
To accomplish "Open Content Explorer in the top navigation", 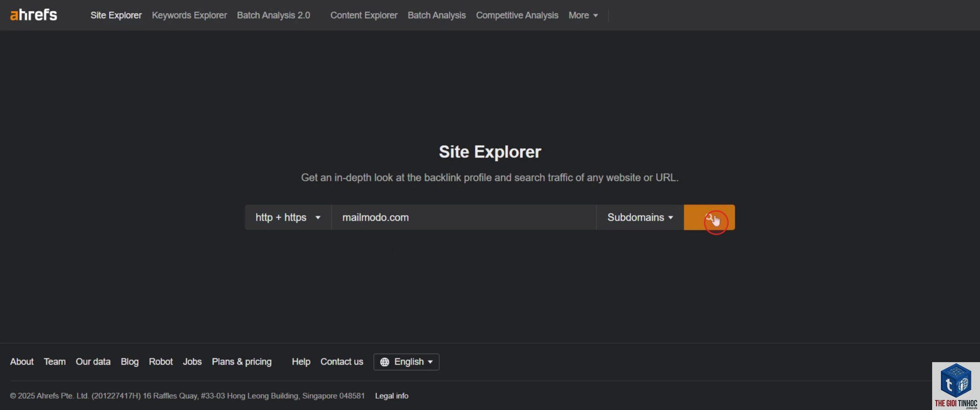I will tap(364, 15).
